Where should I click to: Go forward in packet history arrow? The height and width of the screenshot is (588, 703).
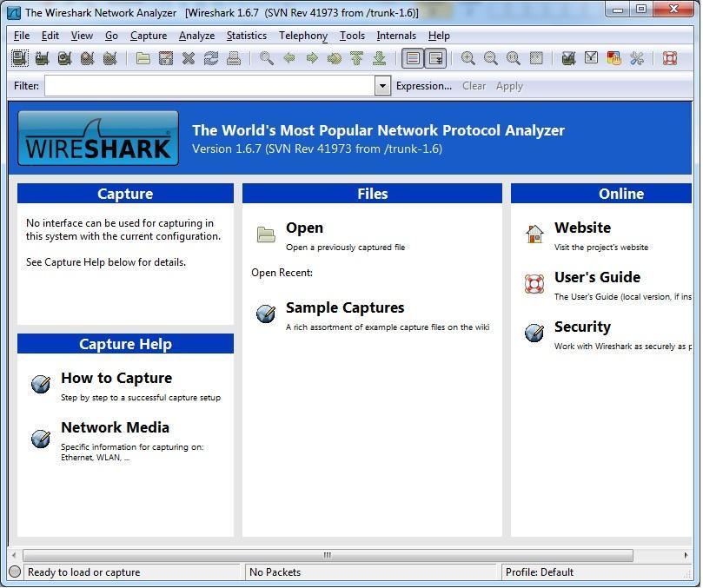click(312, 58)
